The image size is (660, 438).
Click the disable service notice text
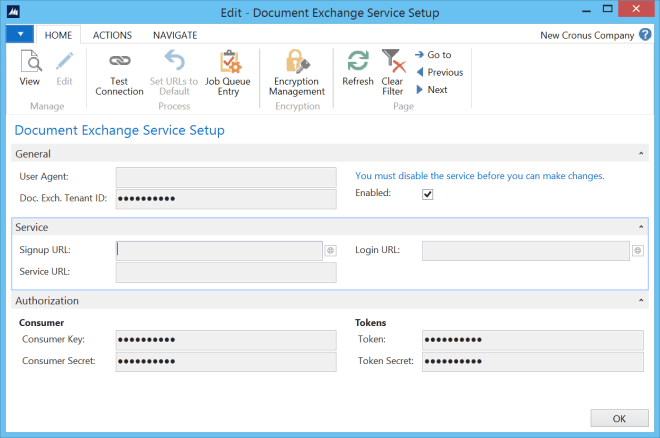tap(479, 176)
